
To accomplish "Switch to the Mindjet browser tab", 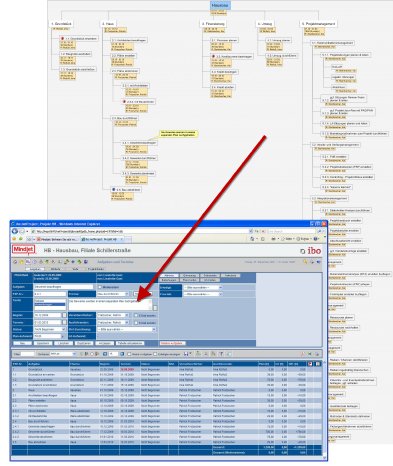I will coord(57,239).
